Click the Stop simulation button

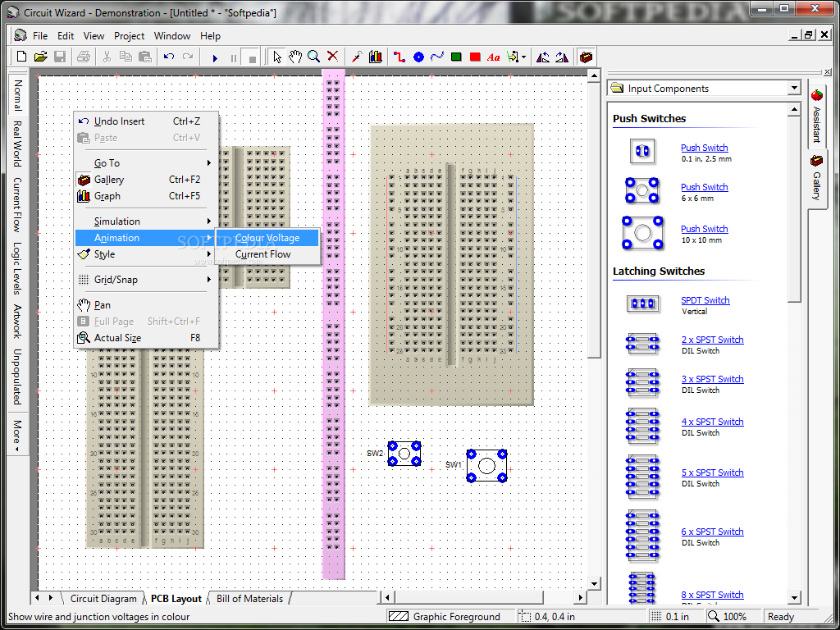coord(252,58)
